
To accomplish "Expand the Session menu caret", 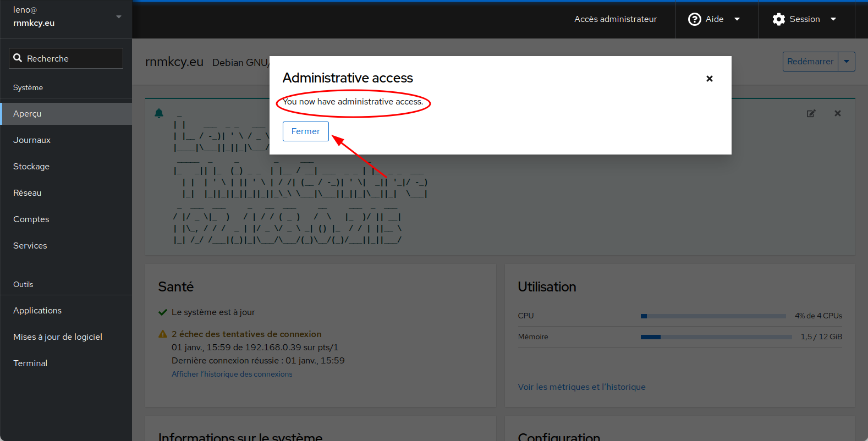I will [x=833, y=19].
